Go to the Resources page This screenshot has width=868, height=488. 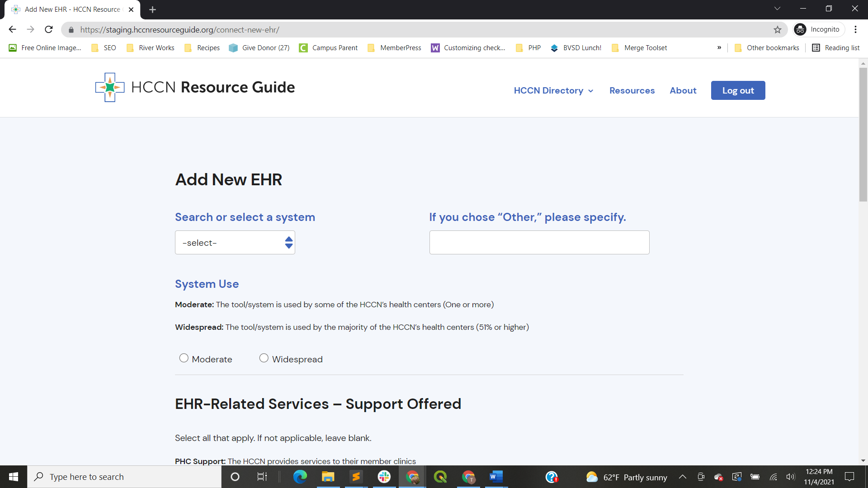click(632, 90)
